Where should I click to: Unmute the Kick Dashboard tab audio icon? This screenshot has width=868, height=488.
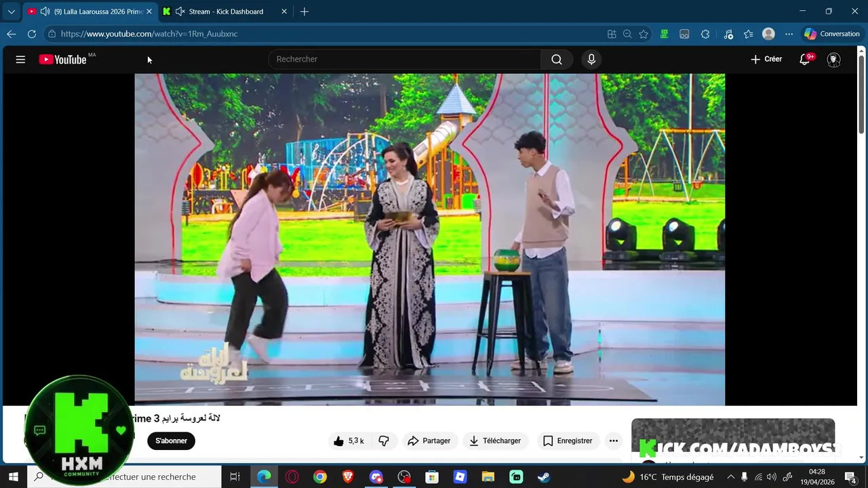click(x=180, y=12)
